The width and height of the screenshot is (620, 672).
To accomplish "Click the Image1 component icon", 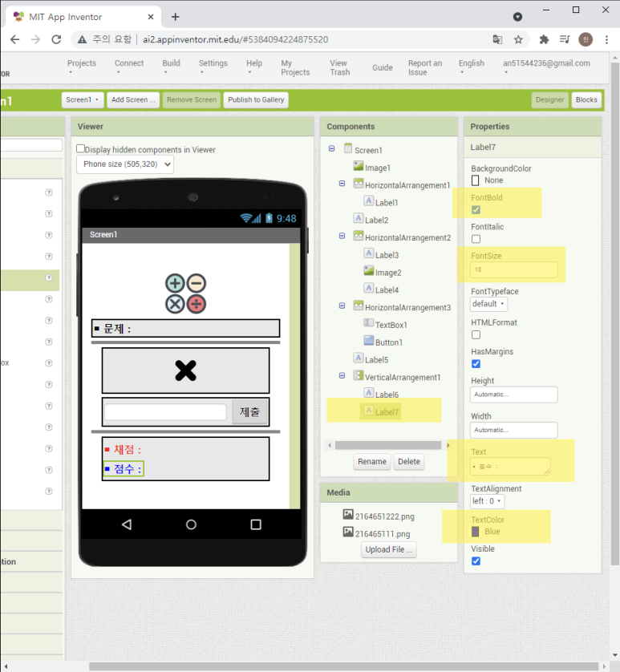I will [x=359, y=165].
